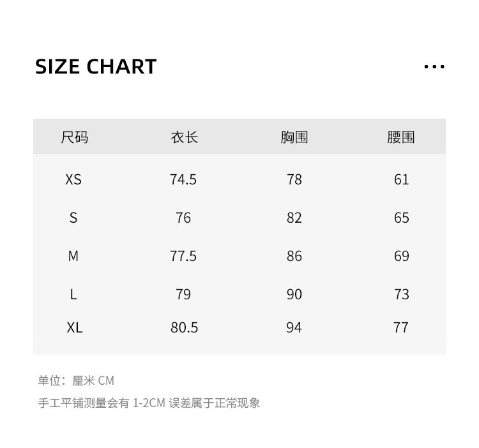Click the XS size row label
The width and height of the screenshot is (479, 448).
click(x=73, y=179)
